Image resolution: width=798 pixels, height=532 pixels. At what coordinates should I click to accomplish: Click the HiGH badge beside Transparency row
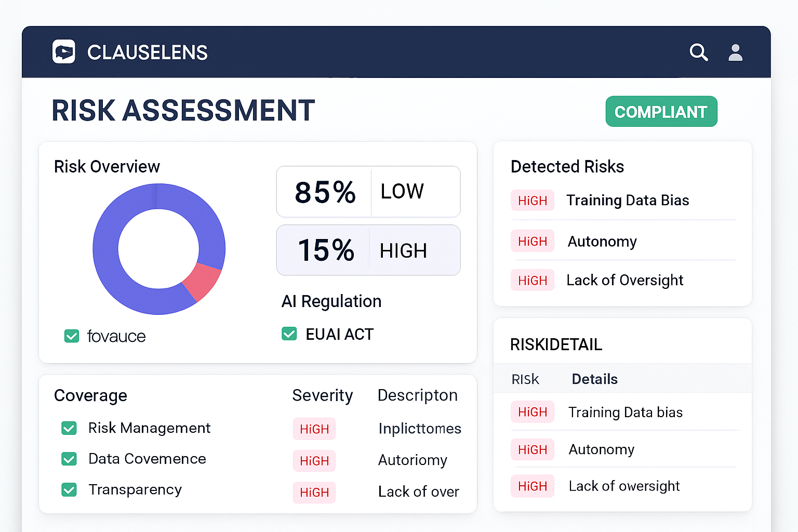click(314, 493)
